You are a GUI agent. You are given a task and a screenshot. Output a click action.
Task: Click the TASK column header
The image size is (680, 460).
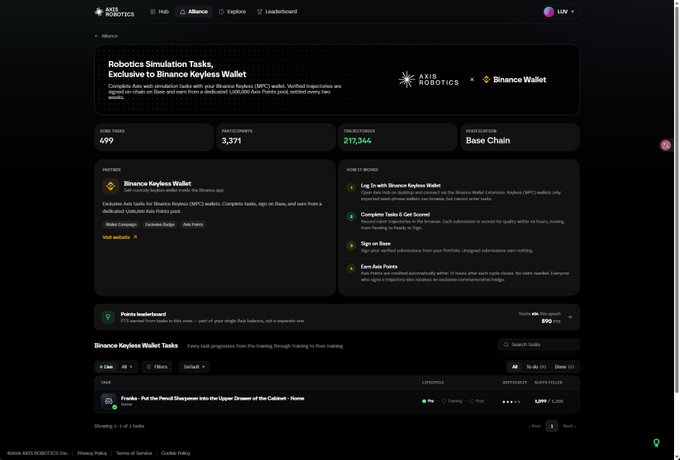106,382
